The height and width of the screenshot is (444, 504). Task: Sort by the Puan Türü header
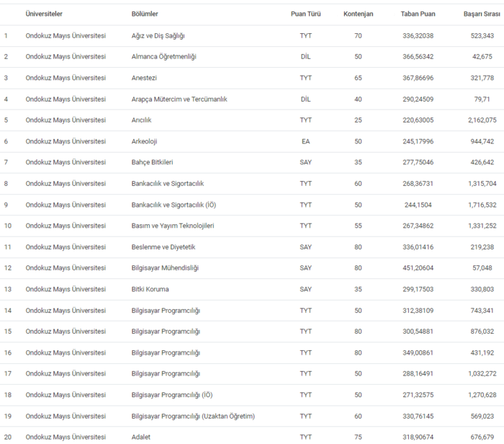point(305,14)
